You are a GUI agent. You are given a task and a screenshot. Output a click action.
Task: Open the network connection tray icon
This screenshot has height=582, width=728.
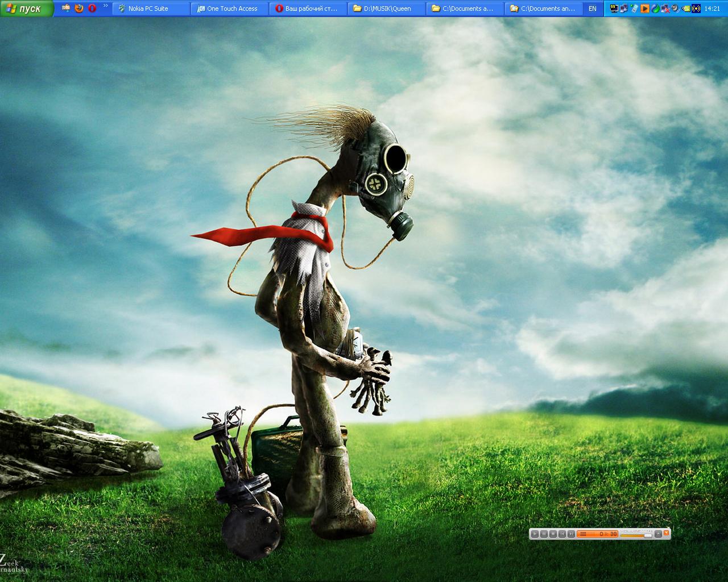(624, 9)
